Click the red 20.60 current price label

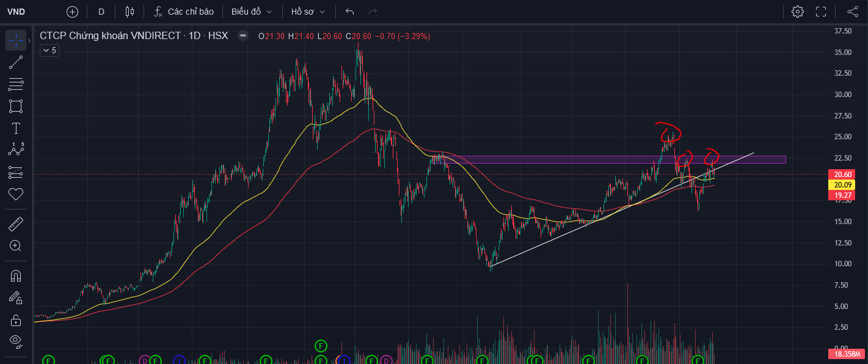(841, 174)
